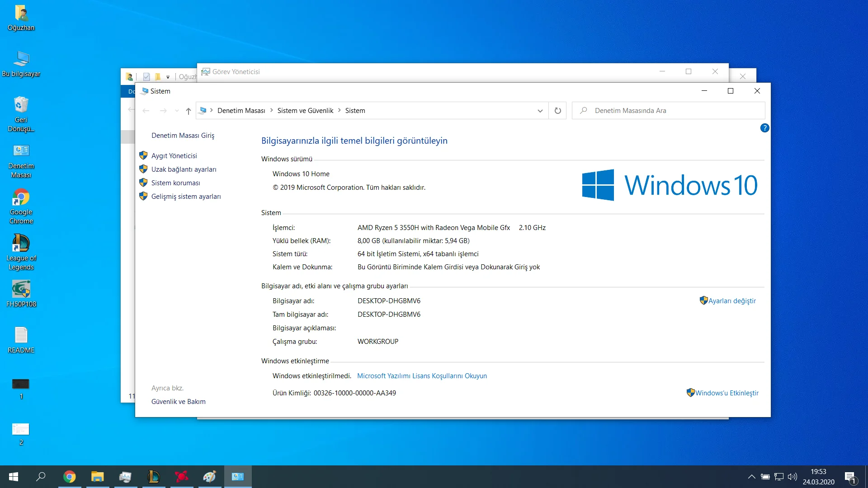
Task: Click the volume icon in system tray
Action: (792, 477)
